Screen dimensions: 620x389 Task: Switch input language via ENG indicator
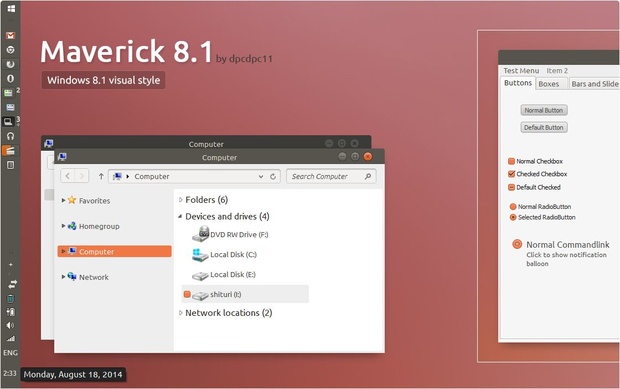tap(11, 353)
